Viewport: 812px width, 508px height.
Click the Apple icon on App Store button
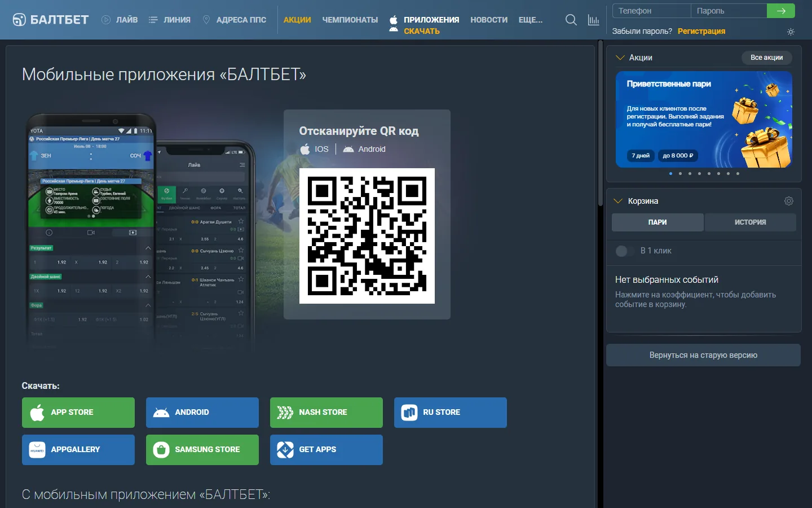tap(37, 413)
